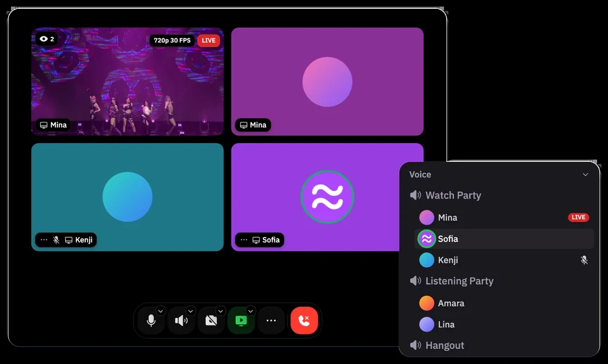Open screen share options chevron
The height and width of the screenshot is (364, 608).
[251, 311]
